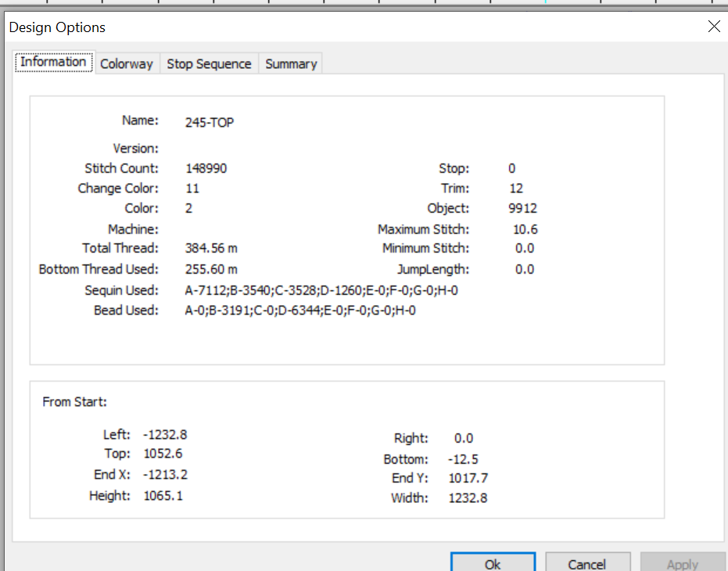The width and height of the screenshot is (728, 571).
Task: Open the Stop Sequence tab
Action: [x=209, y=63]
